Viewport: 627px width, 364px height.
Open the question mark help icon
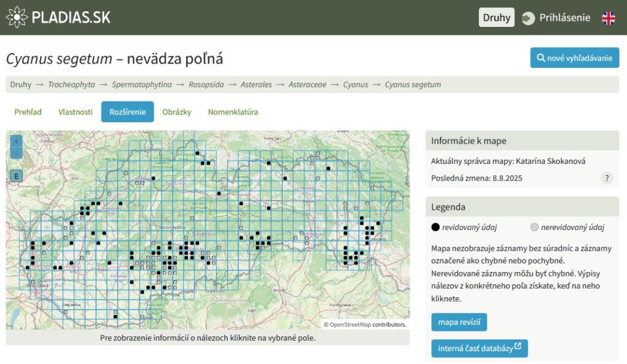[x=607, y=178]
